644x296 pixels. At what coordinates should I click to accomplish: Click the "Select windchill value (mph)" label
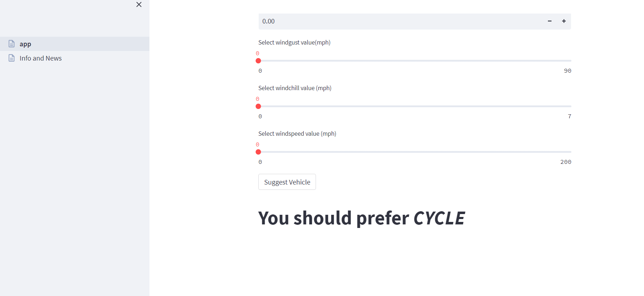295,88
